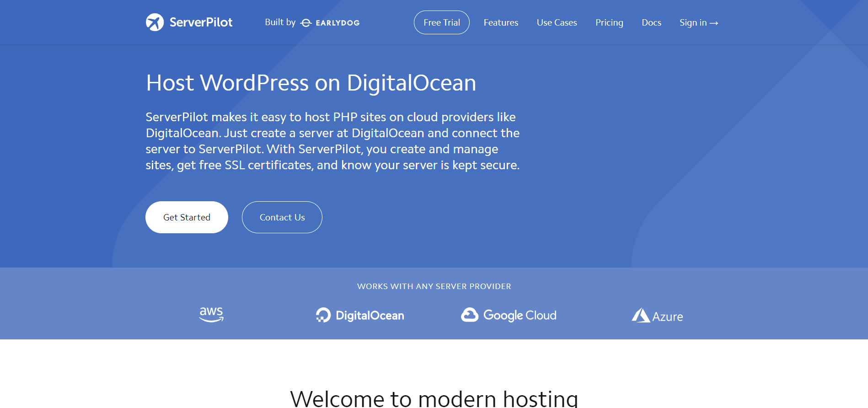
Task: Open the Docs link
Action: click(651, 22)
